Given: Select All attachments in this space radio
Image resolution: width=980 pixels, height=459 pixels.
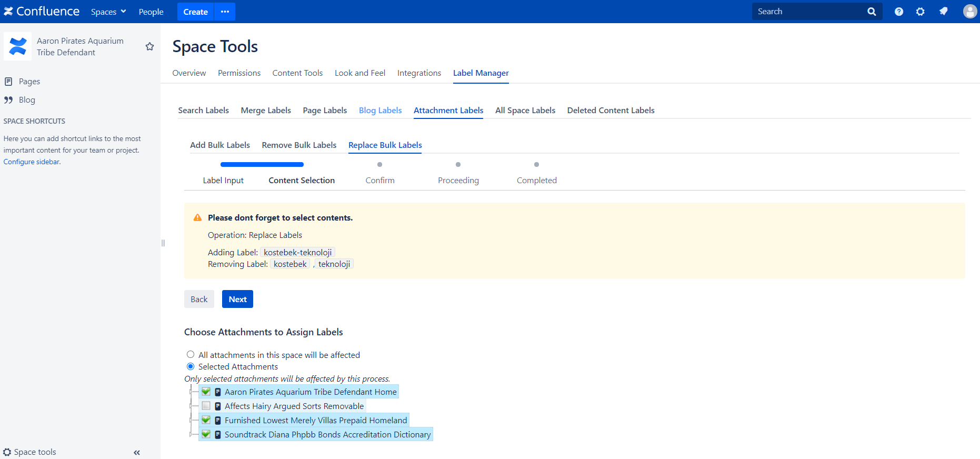Looking at the screenshot, I should click(x=191, y=355).
